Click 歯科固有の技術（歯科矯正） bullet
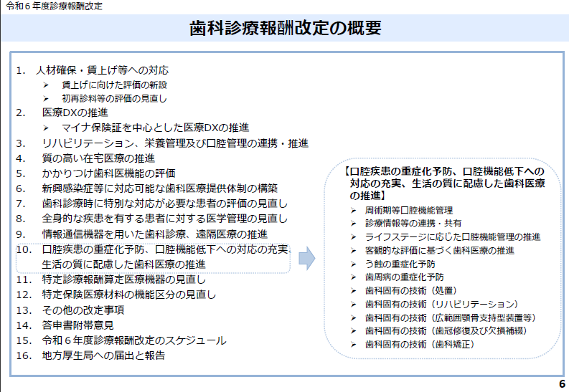 tap(419, 344)
